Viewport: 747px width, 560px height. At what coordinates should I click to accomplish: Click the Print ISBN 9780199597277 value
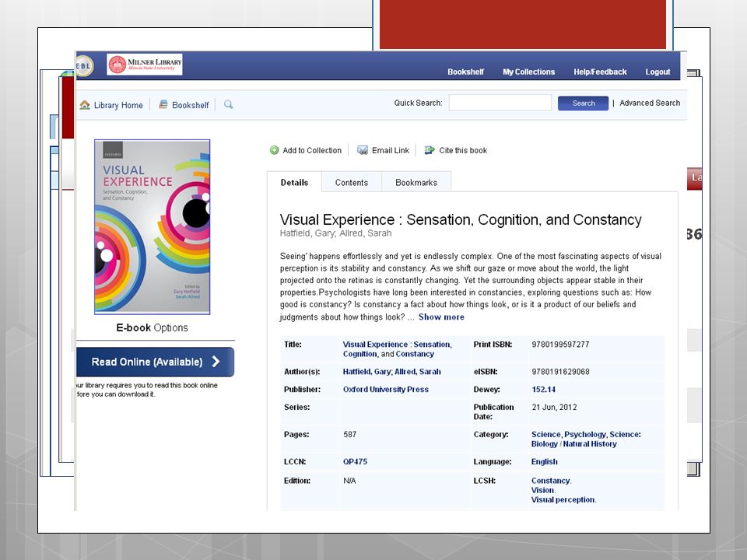[560, 345]
